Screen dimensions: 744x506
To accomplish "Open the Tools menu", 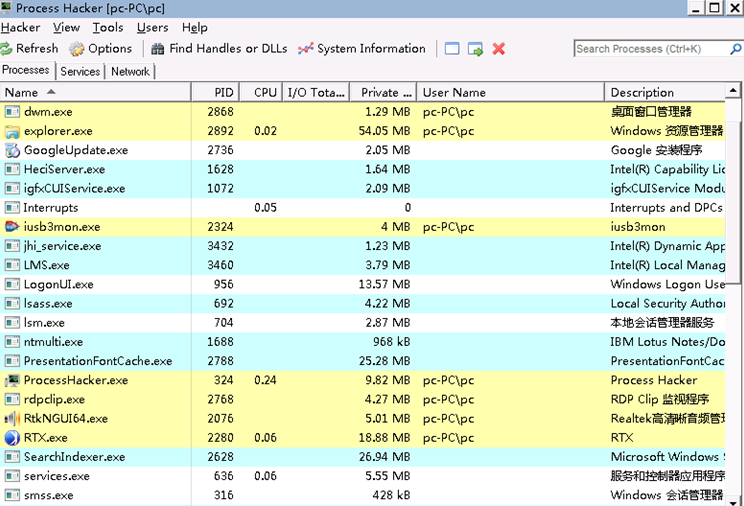I will (x=108, y=28).
